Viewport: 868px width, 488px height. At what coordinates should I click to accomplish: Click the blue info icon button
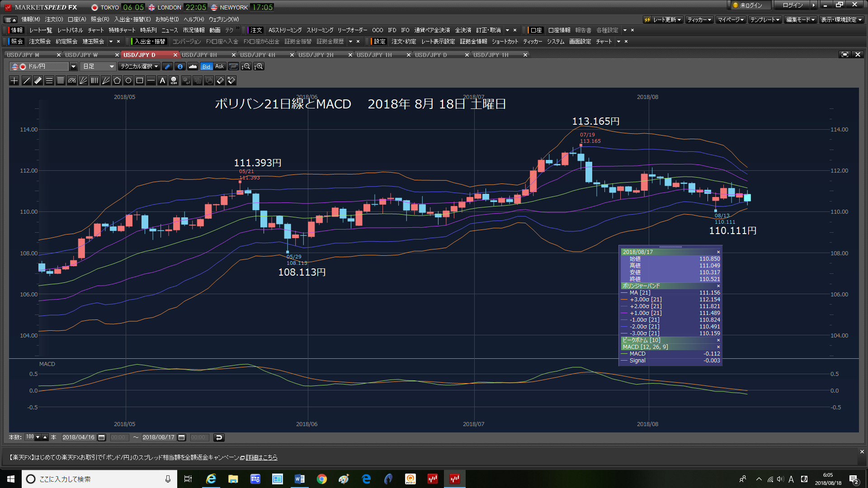coord(180,66)
